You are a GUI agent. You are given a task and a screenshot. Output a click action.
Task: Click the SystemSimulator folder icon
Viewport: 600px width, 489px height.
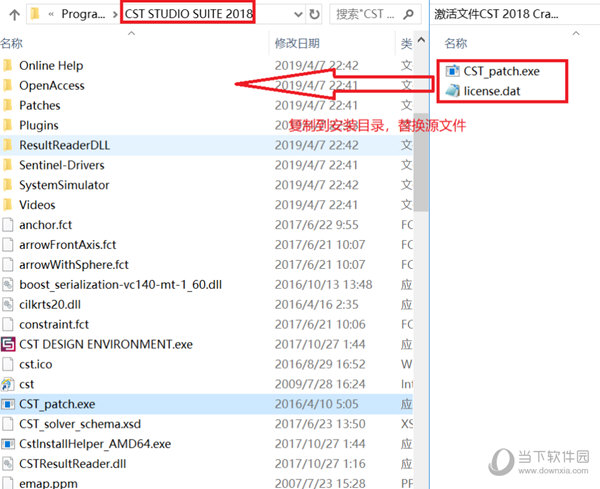pyautogui.click(x=8, y=185)
